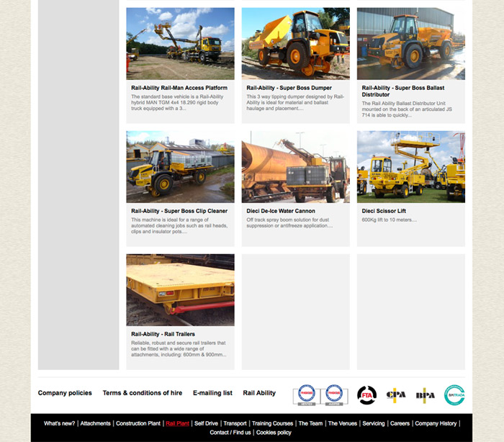
Task: Click the 'automated cleaning jobs' description text
Action: point(179,225)
